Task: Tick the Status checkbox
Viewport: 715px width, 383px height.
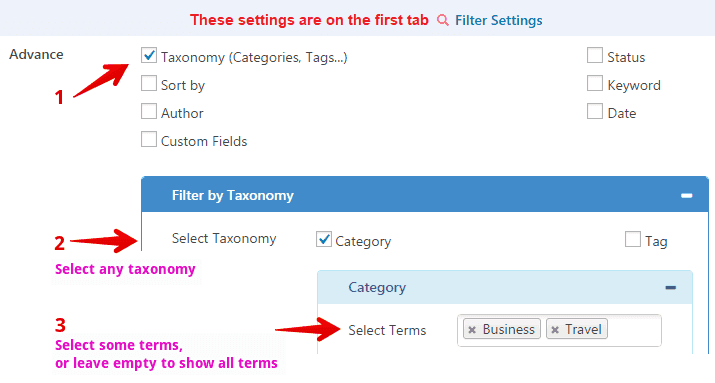Action: (x=595, y=56)
